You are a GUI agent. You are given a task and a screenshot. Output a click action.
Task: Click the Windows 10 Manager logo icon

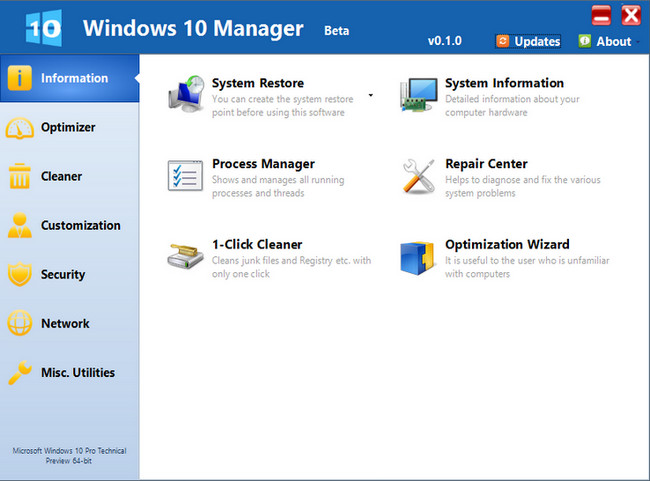(x=42, y=27)
